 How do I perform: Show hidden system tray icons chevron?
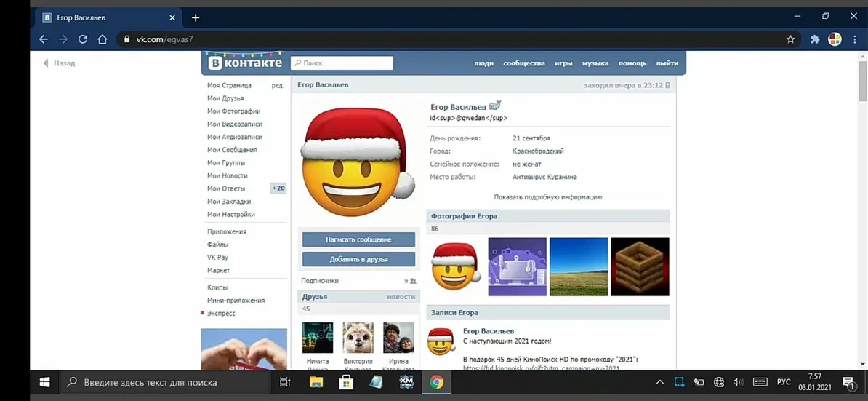pos(659,382)
